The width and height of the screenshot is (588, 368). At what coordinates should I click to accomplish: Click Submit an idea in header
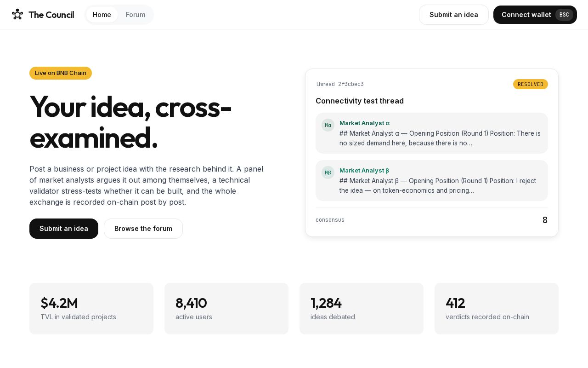pyautogui.click(x=454, y=15)
